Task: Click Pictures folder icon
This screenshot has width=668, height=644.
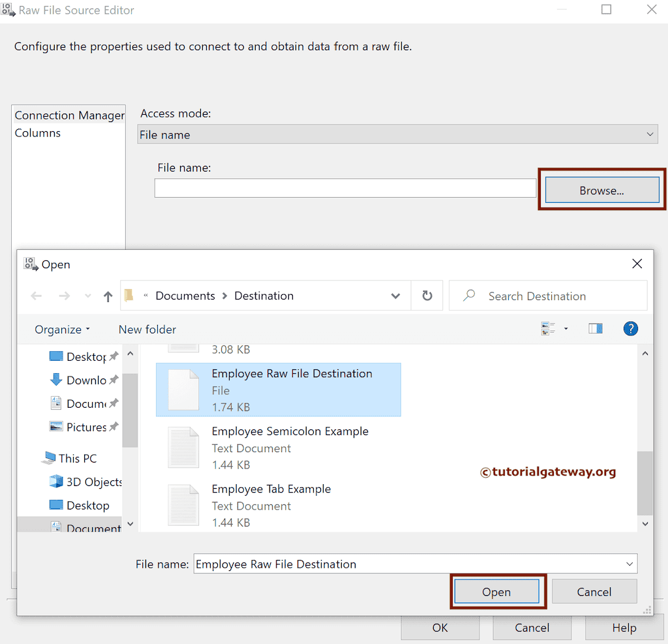Action: 56,427
